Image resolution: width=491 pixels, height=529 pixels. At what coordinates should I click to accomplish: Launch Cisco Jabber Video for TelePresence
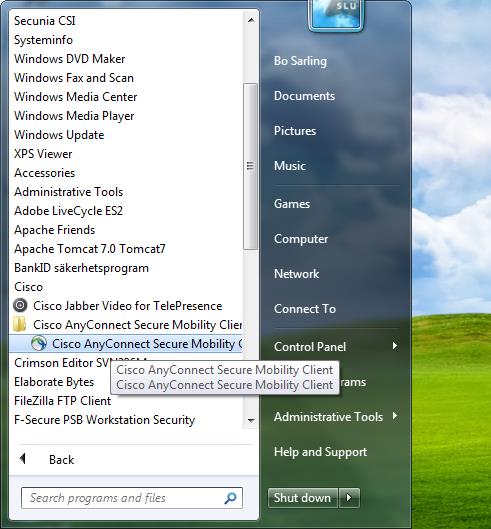coord(128,306)
